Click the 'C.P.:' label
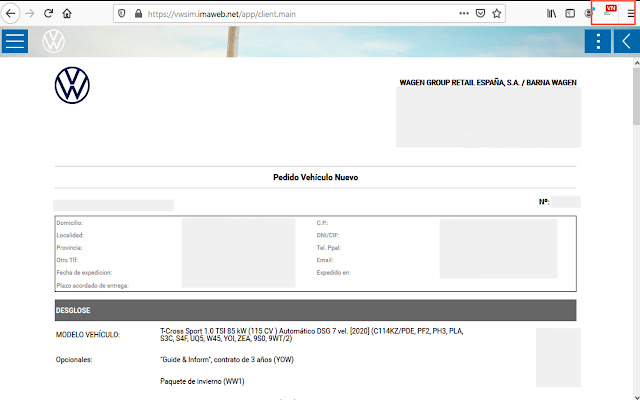 pos(322,223)
